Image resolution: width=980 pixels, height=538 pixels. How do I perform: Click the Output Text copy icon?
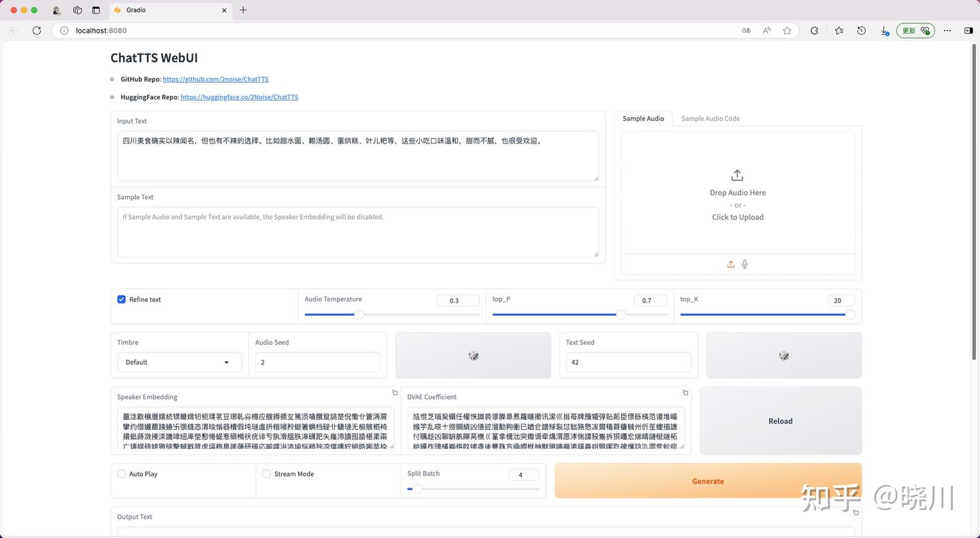coord(856,512)
